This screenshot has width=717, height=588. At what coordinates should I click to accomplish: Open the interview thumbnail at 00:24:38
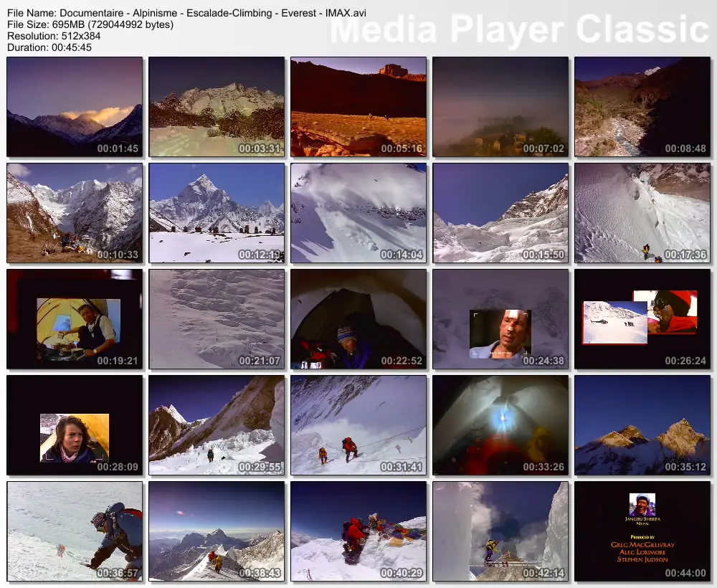coord(500,319)
